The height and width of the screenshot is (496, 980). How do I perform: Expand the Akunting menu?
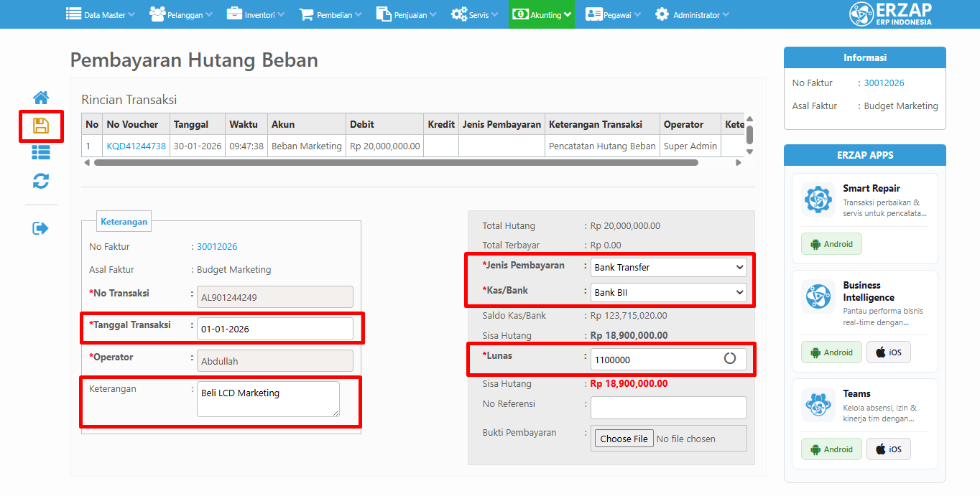pos(542,14)
